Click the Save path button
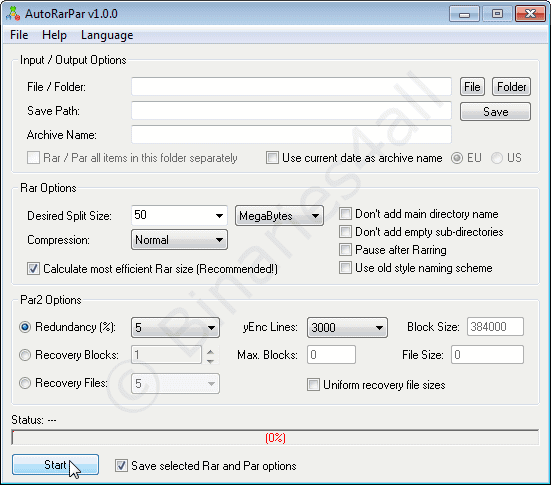This screenshot has height=485, width=551. 495,112
